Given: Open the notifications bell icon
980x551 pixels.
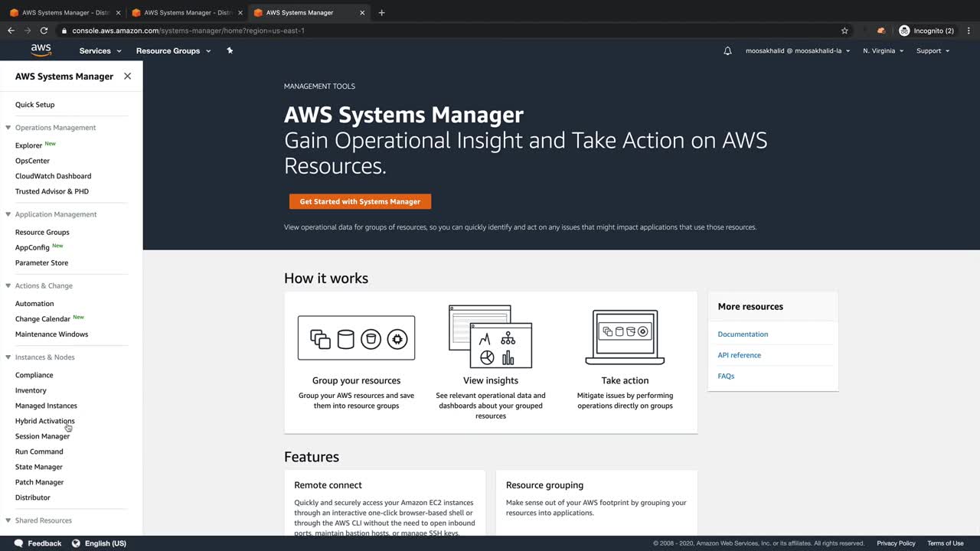Looking at the screenshot, I should (x=727, y=51).
